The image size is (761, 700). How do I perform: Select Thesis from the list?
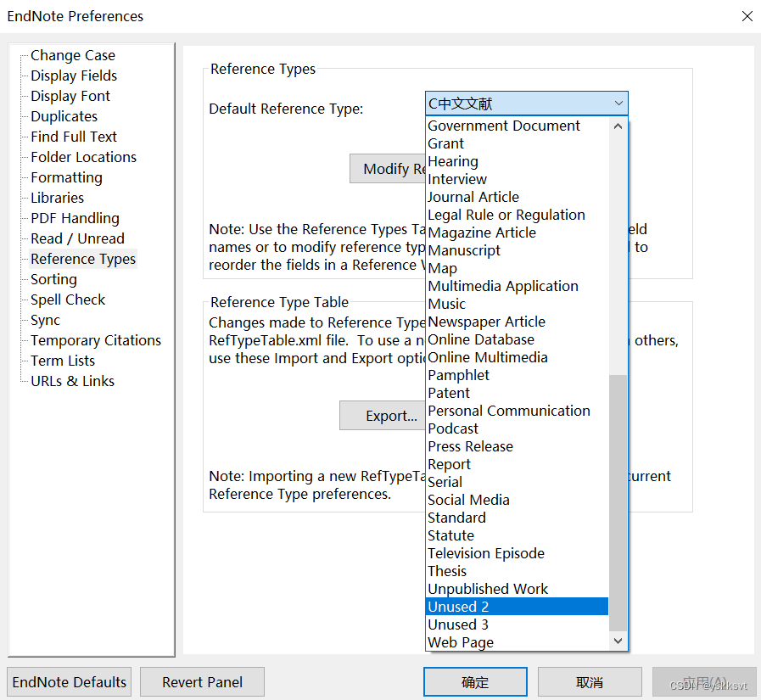click(517, 571)
